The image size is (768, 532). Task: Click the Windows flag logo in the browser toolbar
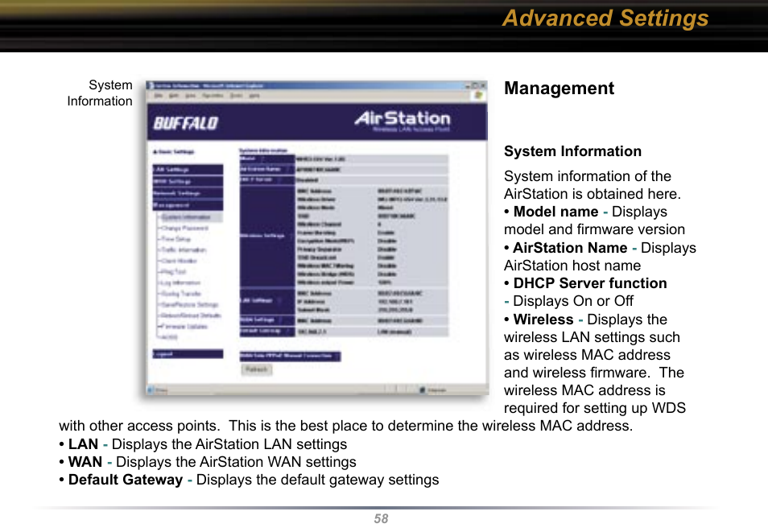(x=478, y=96)
